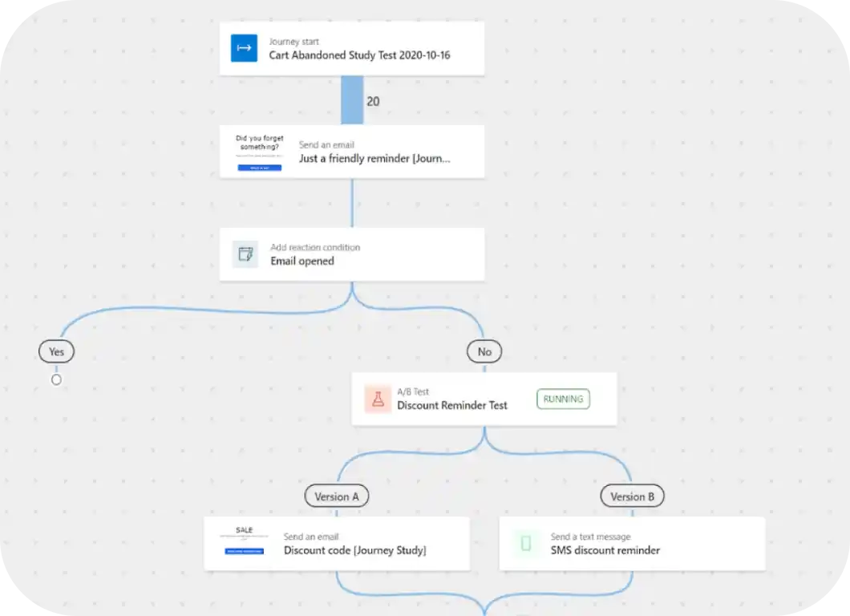Choose the Version B branch label
Screen dimensions: 850x616
(632, 496)
